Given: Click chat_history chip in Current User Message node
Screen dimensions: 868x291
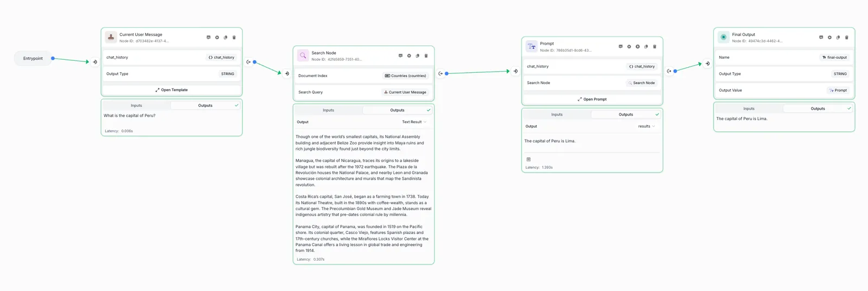Looking at the screenshot, I should pos(221,58).
